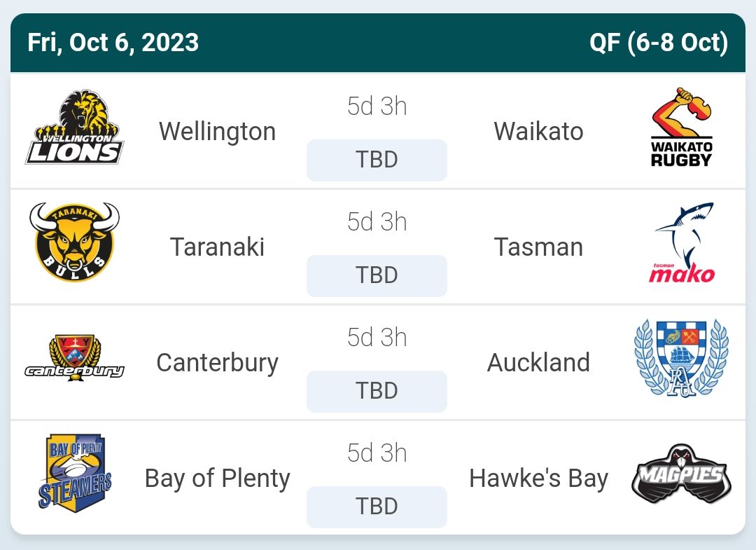Select TBD button for Canterbury vs Auckland
756x550 pixels.
point(377,391)
